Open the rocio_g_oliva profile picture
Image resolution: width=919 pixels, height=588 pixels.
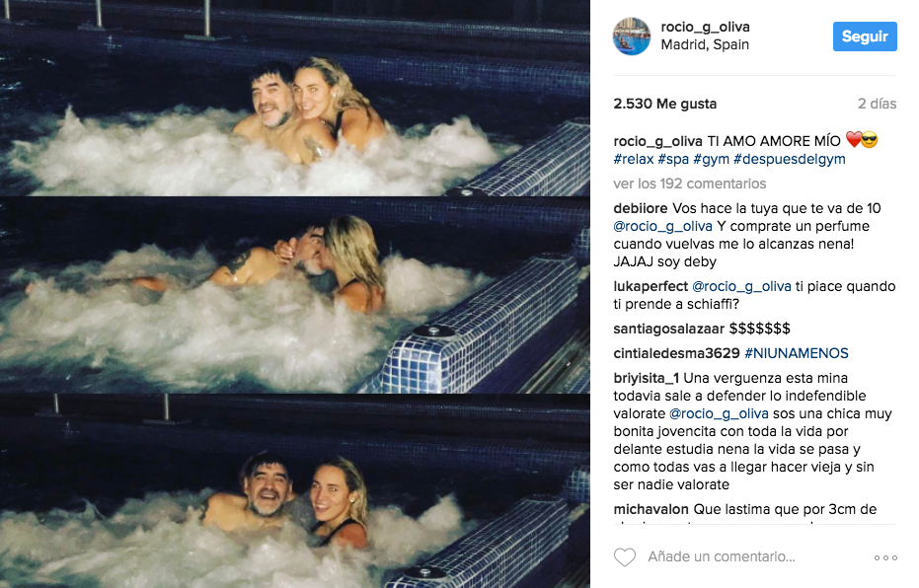pyautogui.click(x=631, y=37)
